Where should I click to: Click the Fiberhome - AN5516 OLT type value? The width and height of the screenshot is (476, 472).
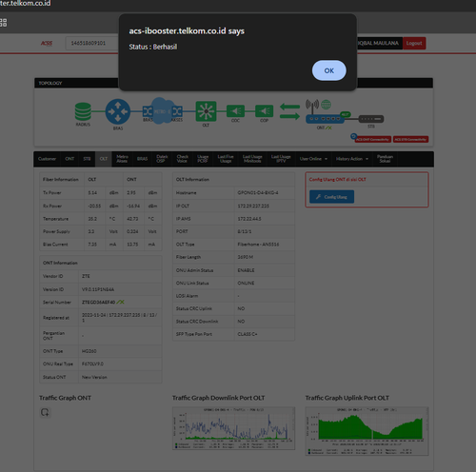[258, 245]
